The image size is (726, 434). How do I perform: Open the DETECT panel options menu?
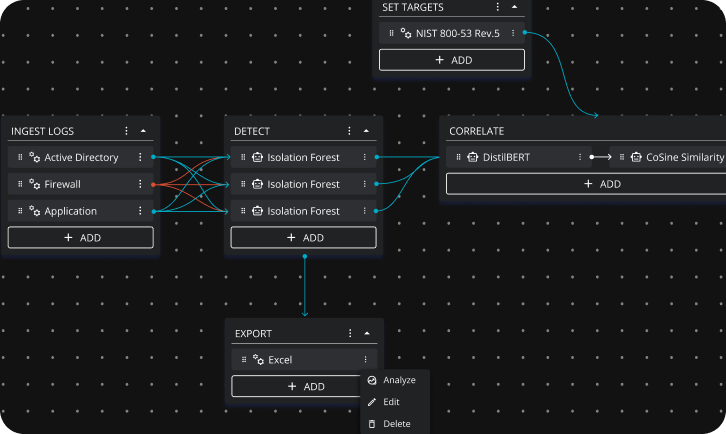click(350, 131)
